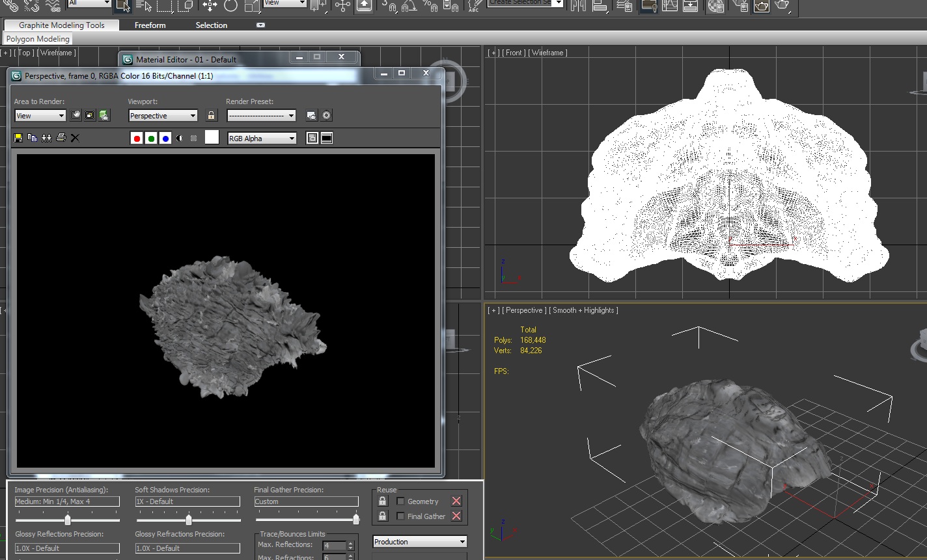
Task: Select the Rotate tool in main toolbar
Action: [230, 6]
